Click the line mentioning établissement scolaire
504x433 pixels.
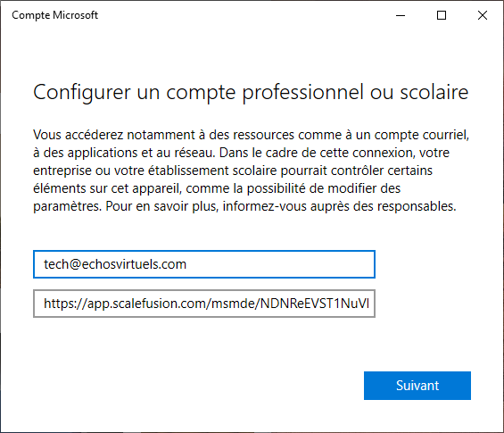click(233, 171)
